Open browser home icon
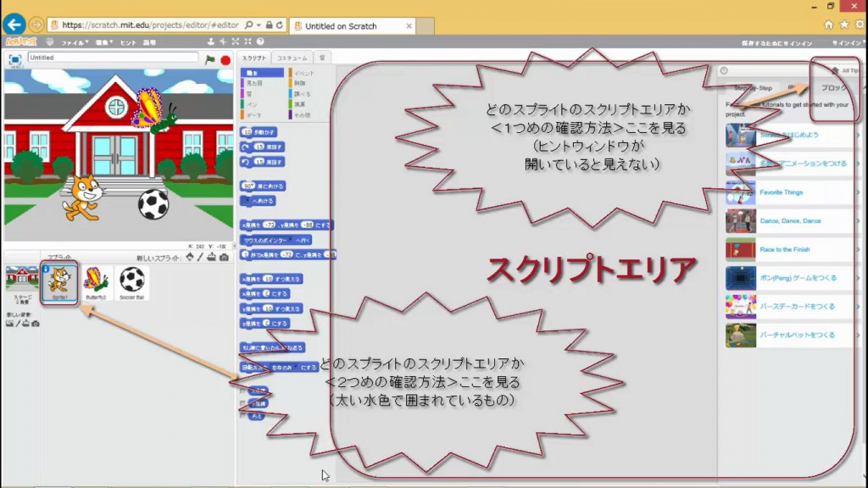868x488 pixels. pos(829,25)
